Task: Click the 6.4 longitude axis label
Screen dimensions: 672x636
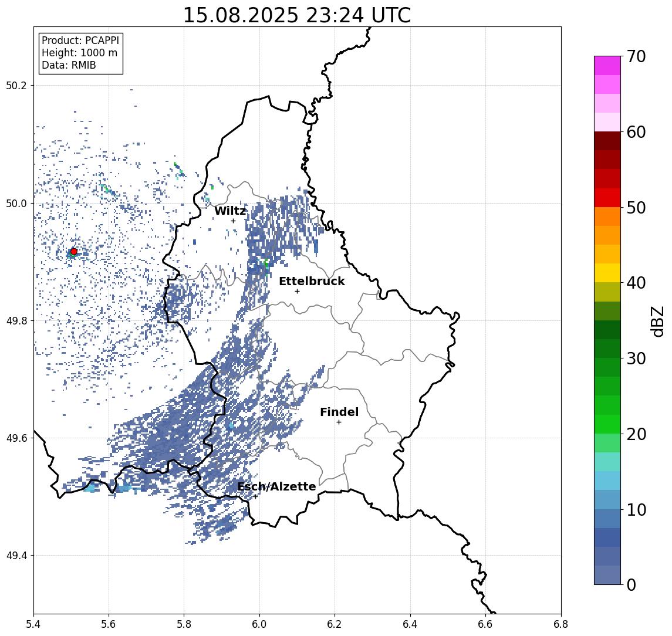Action: (410, 624)
